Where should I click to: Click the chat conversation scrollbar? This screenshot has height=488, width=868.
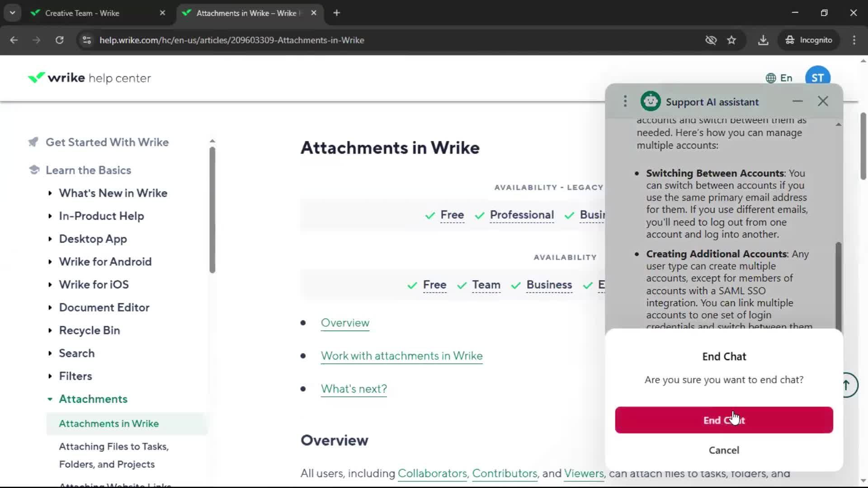(839, 286)
